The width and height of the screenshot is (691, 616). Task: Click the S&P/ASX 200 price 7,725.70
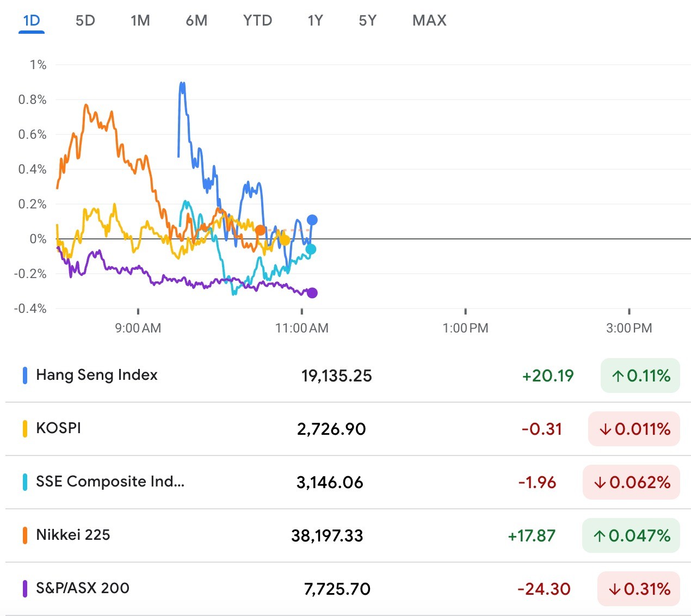(x=337, y=589)
